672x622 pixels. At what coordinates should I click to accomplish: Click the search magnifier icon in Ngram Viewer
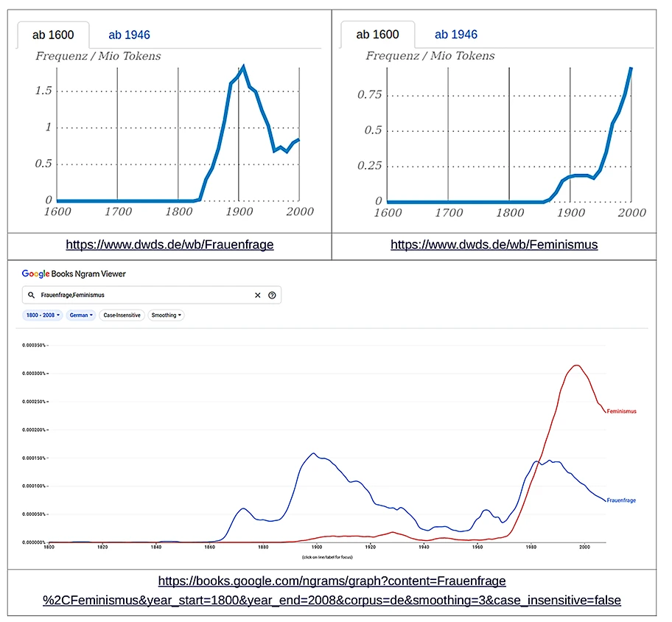pyautogui.click(x=32, y=295)
